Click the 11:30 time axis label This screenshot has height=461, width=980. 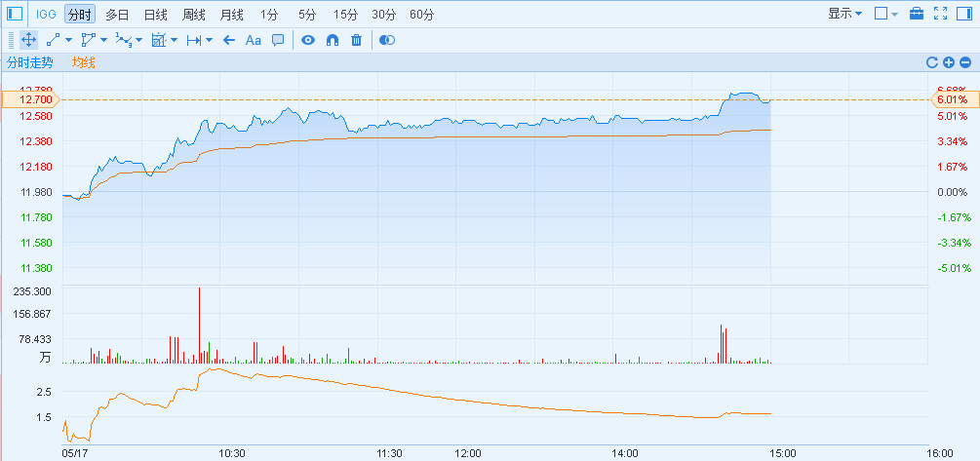(389, 453)
